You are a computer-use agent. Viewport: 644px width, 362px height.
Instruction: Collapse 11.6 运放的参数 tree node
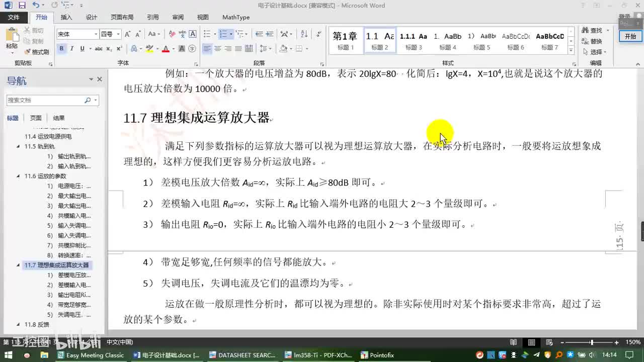(19, 176)
